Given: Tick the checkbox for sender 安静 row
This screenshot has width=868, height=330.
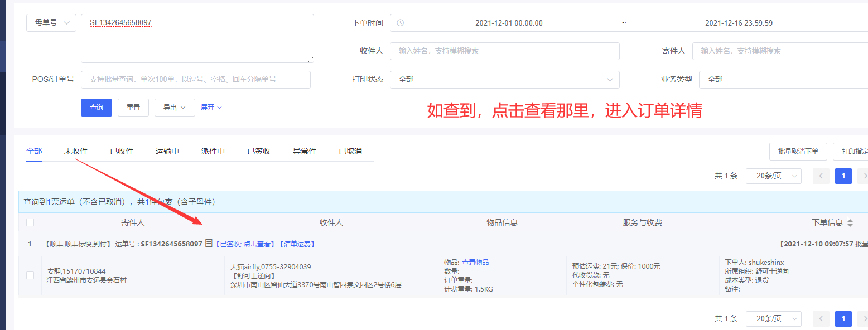Looking at the screenshot, I should click(x=30, y=275).
